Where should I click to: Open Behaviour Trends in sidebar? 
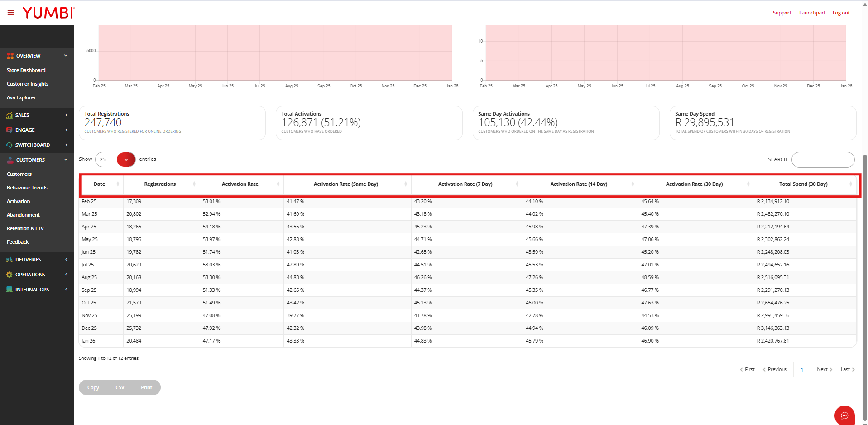27,188
